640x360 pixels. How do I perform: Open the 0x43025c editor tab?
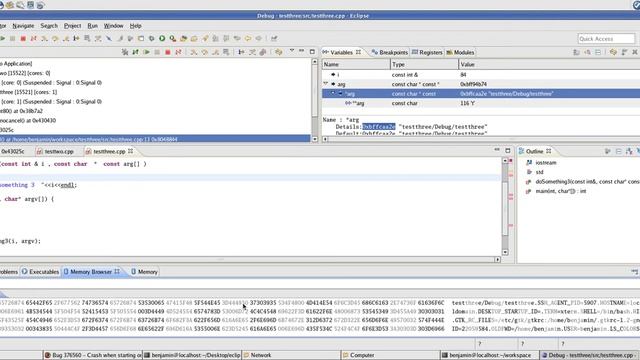12,151
